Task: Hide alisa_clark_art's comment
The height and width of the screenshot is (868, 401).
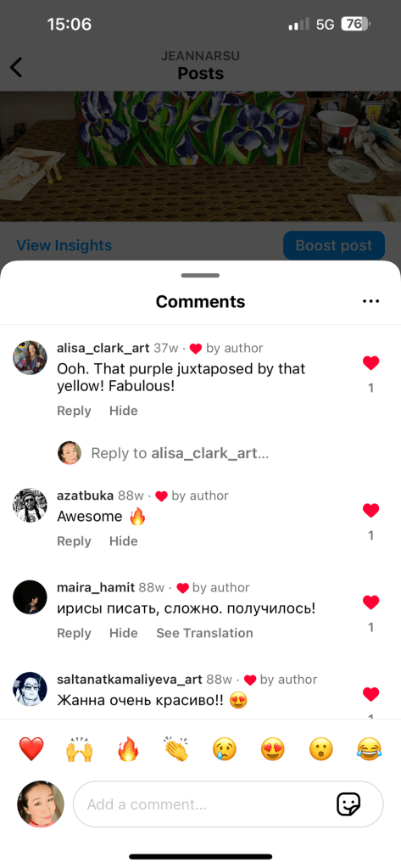Action: [x=123, y=411]
